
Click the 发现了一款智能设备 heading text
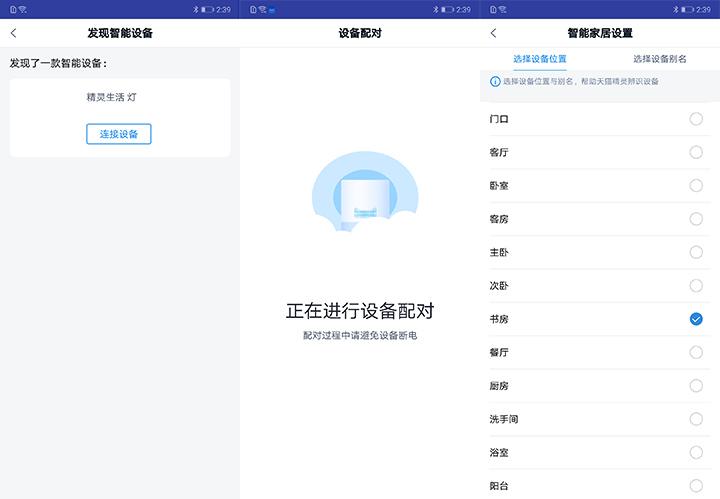pos(58,63)
